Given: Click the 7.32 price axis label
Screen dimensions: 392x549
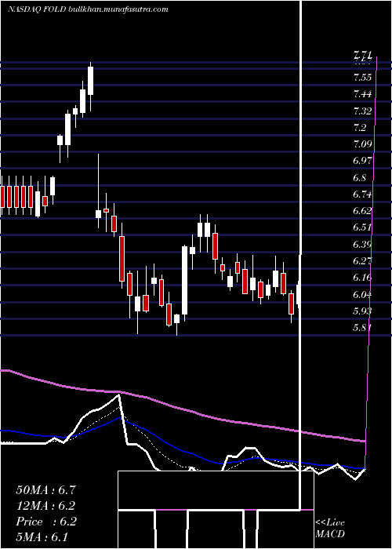Looking at the screenshot, I should point(362,111).
